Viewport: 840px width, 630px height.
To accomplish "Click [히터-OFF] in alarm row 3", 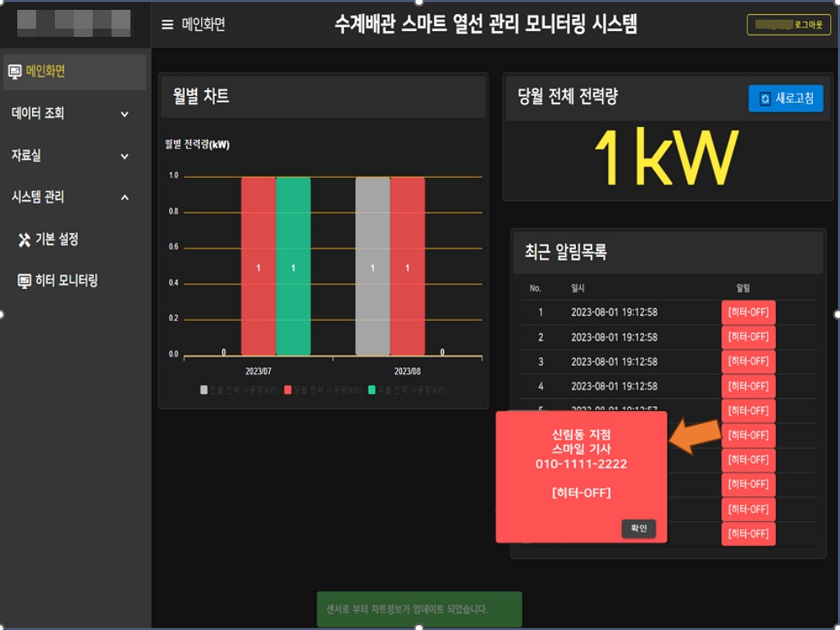I will pyautogui.click(x=748, y=362).
